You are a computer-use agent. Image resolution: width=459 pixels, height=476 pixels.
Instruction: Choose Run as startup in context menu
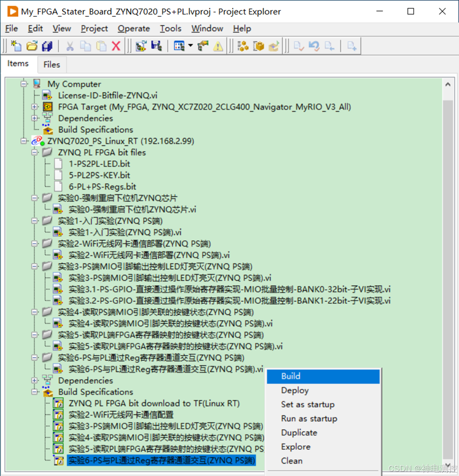(x=323, y=418)
